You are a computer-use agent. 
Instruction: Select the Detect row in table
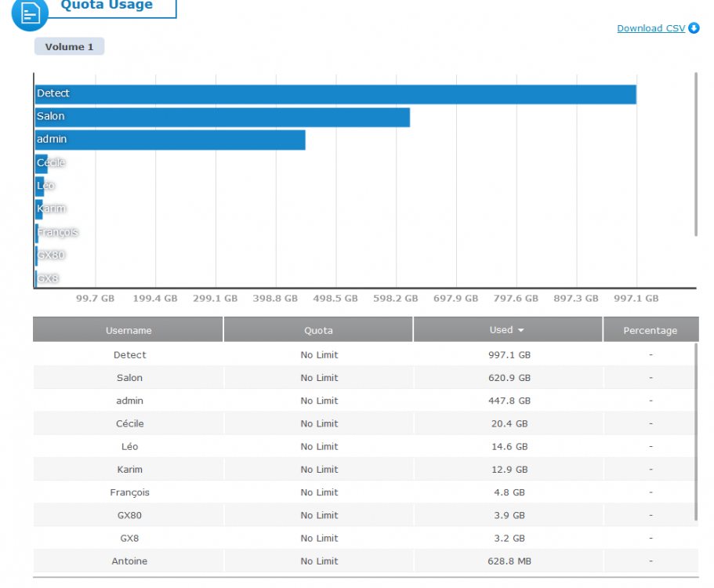tap(364, 355)
